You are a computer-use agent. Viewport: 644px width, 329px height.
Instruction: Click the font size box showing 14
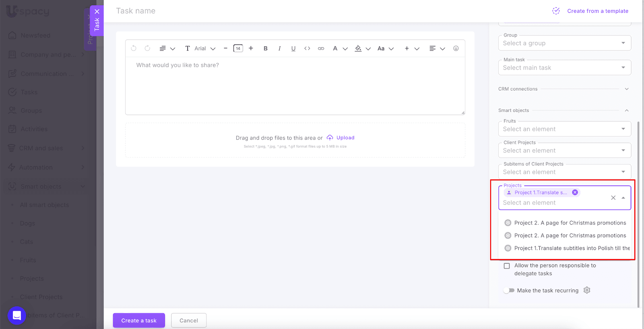click(x=238, y=48)
